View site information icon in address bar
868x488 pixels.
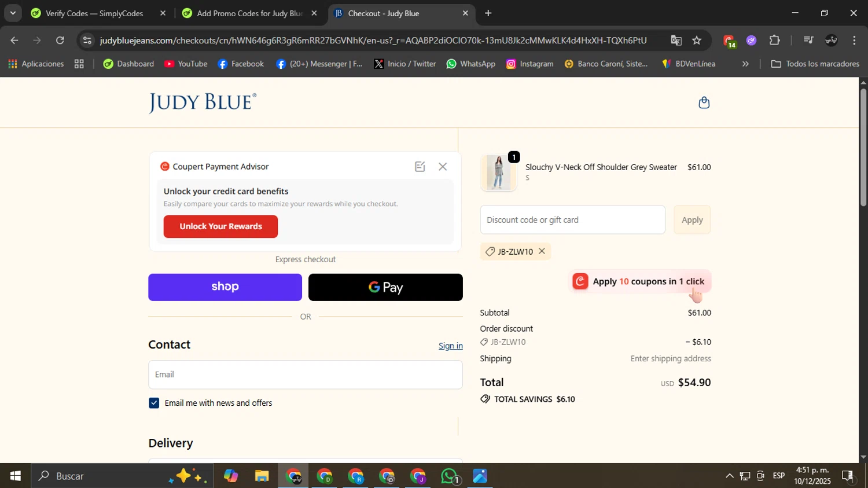click(x=87, y=41)
